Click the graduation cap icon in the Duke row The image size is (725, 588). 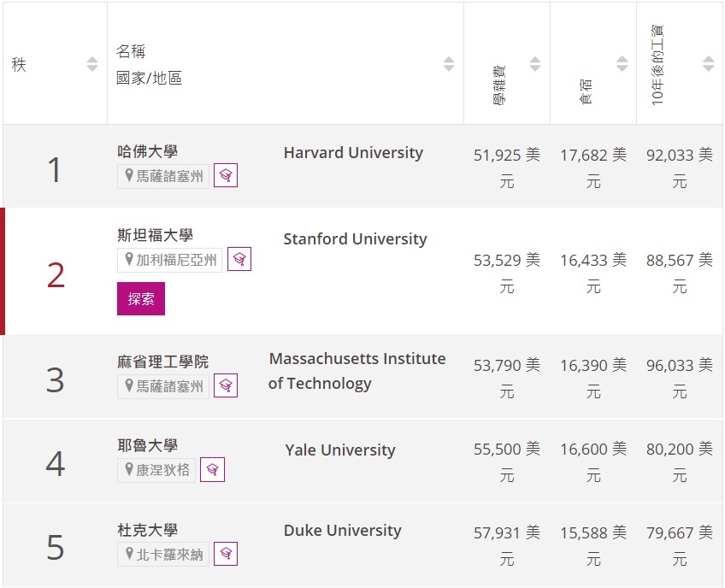(x=226, y=553)
